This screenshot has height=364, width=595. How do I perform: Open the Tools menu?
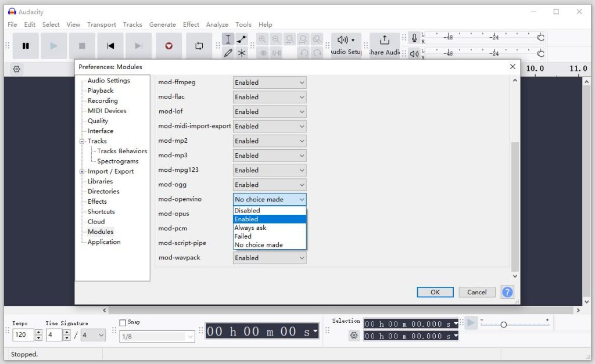click(x=243, y=24)
